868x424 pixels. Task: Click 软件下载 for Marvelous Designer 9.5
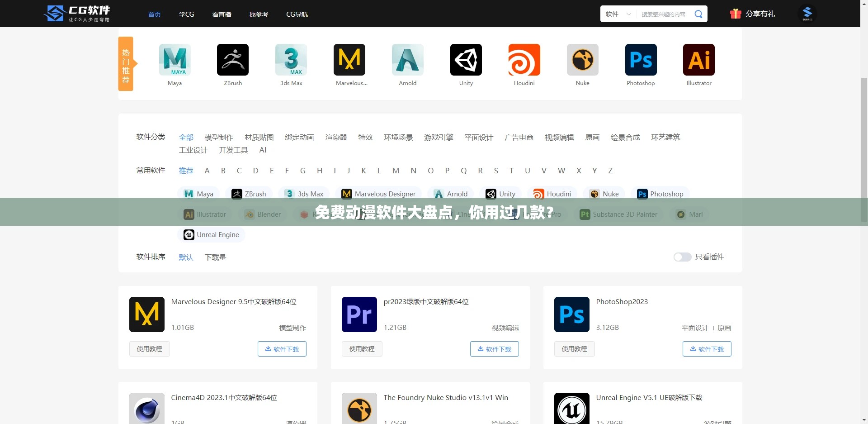click(x=282, y=348)
